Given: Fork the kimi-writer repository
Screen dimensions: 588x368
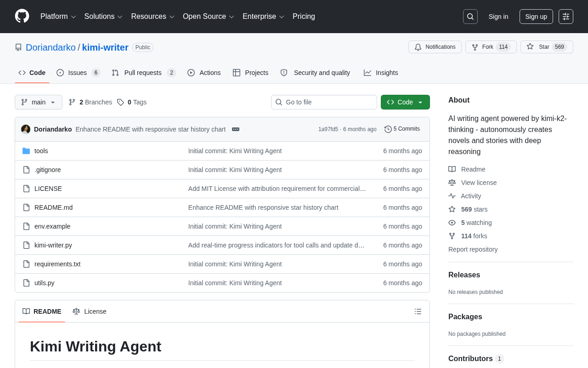Looking at the screenshot, I should (x=491, y=47).
